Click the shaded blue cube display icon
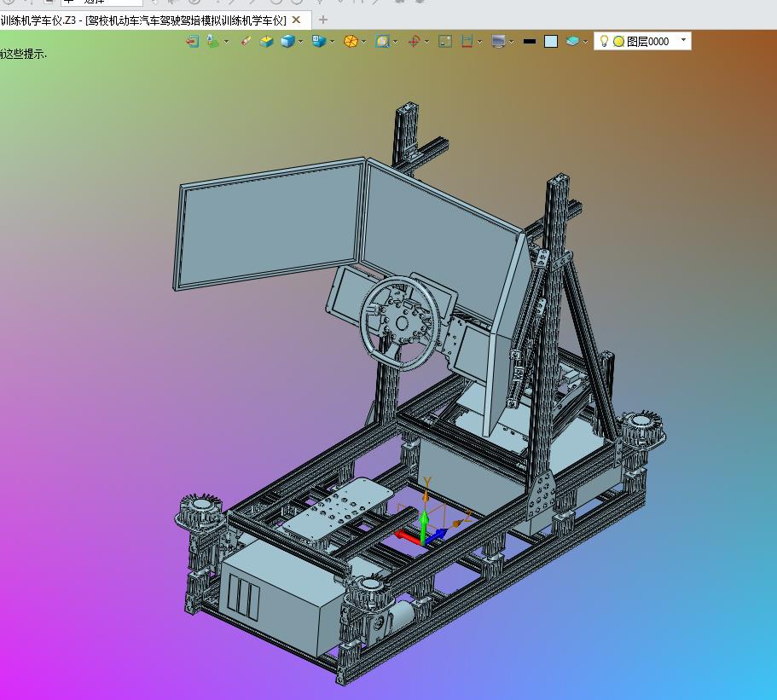 288,42
